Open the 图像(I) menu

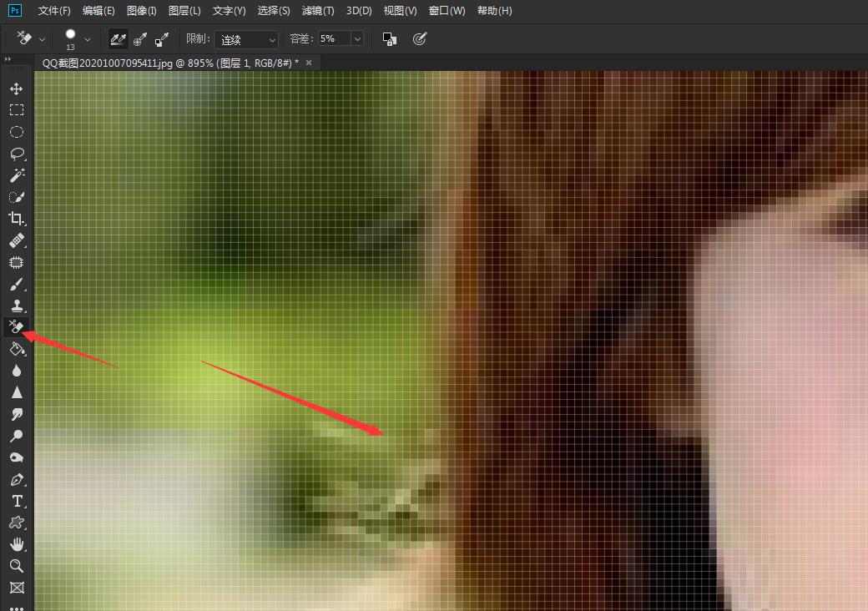141,11
